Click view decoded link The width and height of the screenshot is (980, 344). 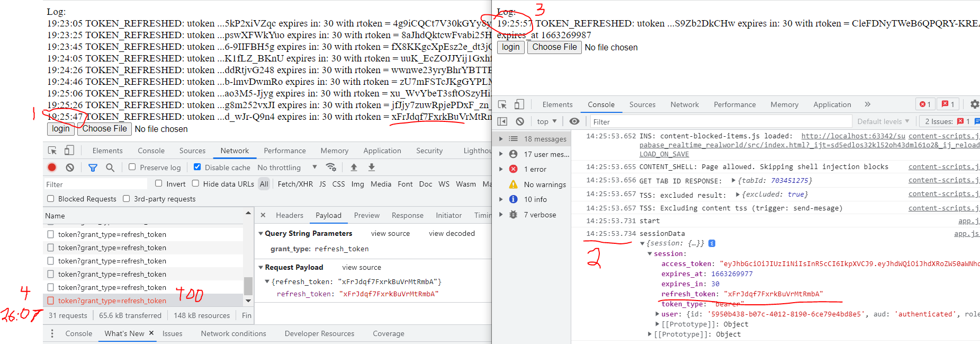coord(452,233)
